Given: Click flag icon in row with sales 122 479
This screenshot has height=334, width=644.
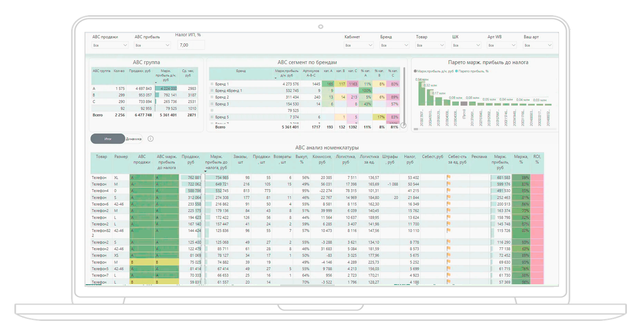Looking at the screenshot, I should point(449,249).
